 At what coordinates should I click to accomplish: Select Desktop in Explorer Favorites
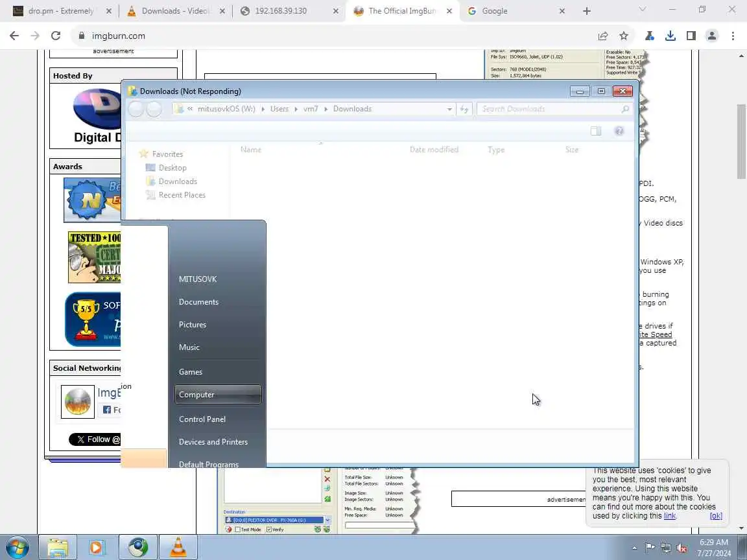172,168
